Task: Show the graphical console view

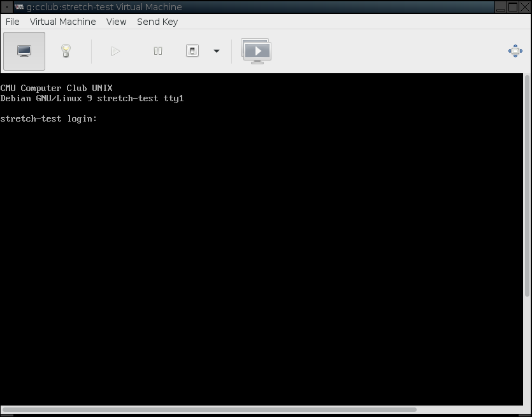Action: click(24, 51)
